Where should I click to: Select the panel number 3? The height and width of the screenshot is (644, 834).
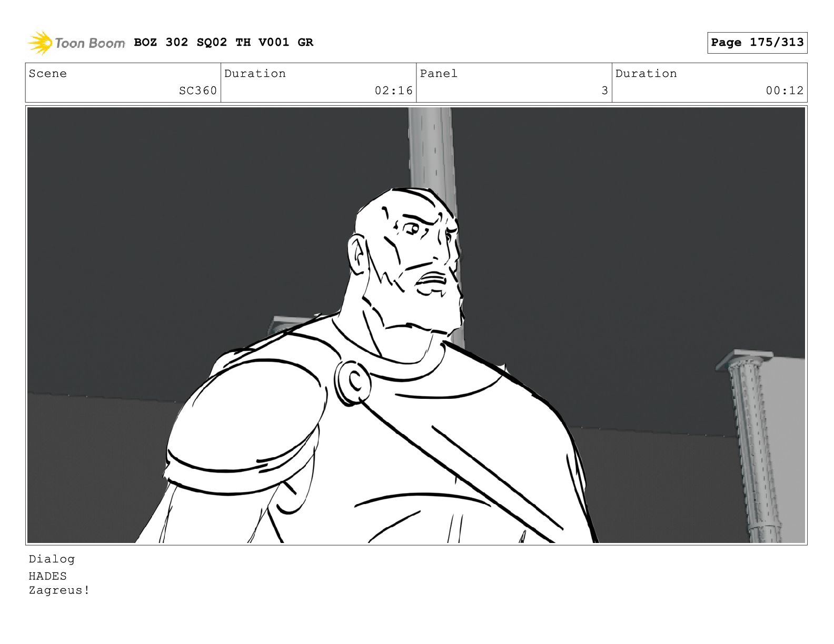[605, 90]
